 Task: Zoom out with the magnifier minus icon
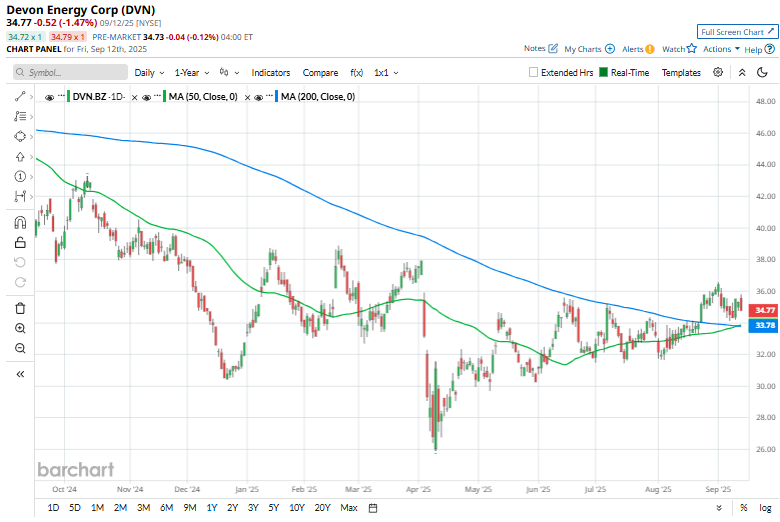coord(20,348)
